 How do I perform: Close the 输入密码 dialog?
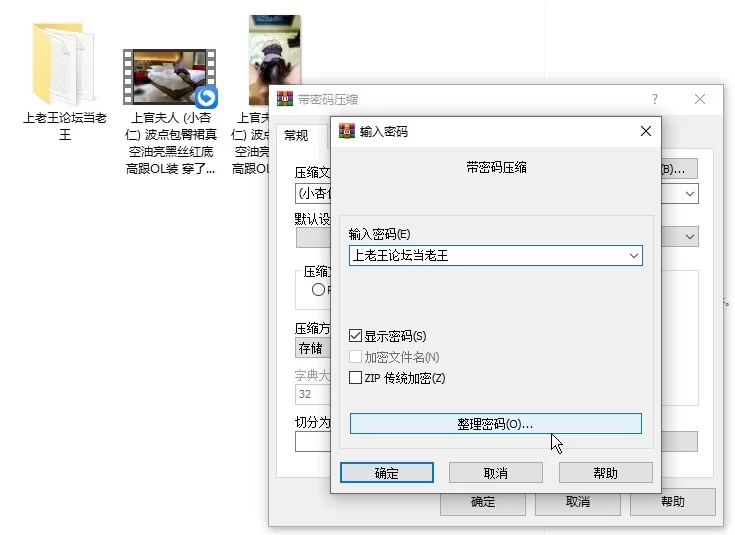646,131
